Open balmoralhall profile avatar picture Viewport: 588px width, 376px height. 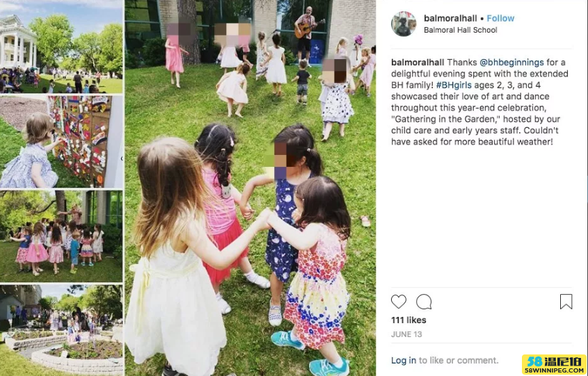[404, 24]
